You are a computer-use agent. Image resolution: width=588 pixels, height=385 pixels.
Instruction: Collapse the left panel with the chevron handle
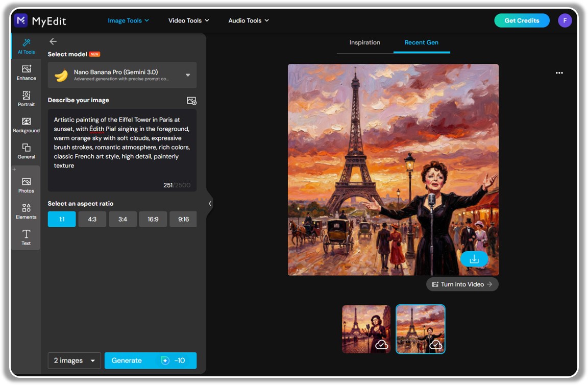(209, 203)
